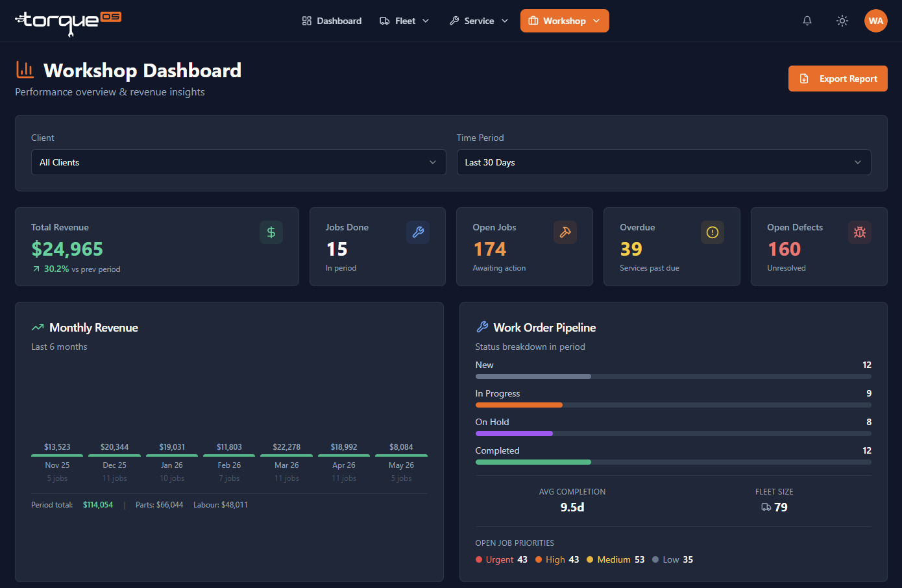
Task: Click the 9.5d average completion value
Action: pos(572,508)
